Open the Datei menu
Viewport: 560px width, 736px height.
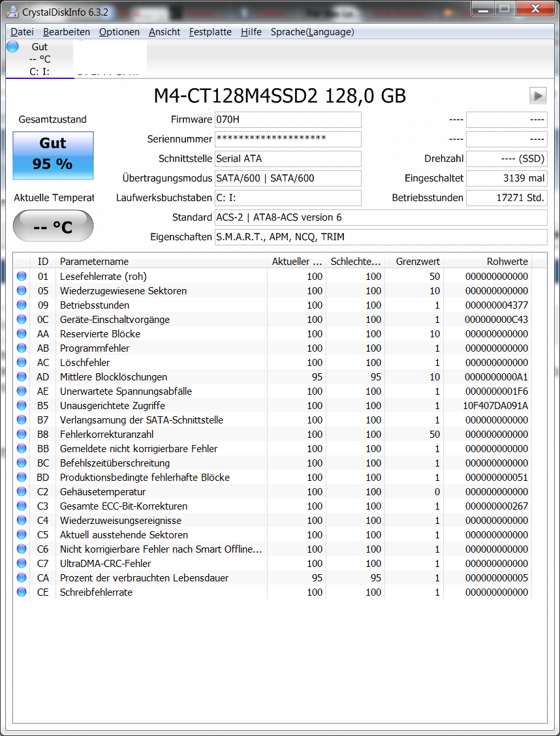pos(22,32)
